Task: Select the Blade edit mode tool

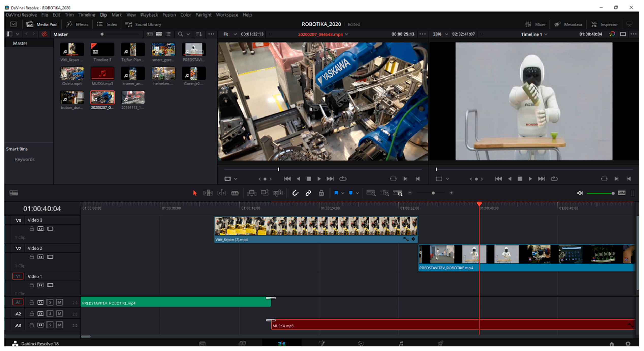Action: [x=234, y=193]
